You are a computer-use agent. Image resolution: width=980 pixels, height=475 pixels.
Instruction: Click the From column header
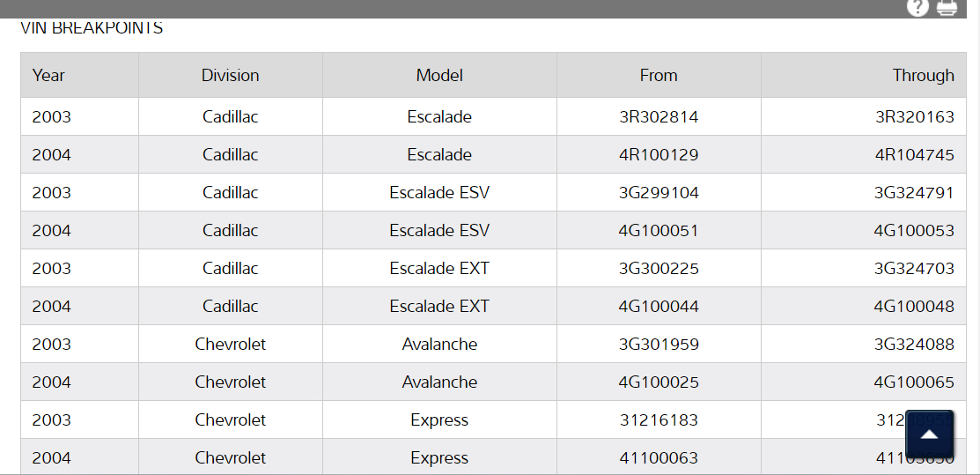point(659,75)
